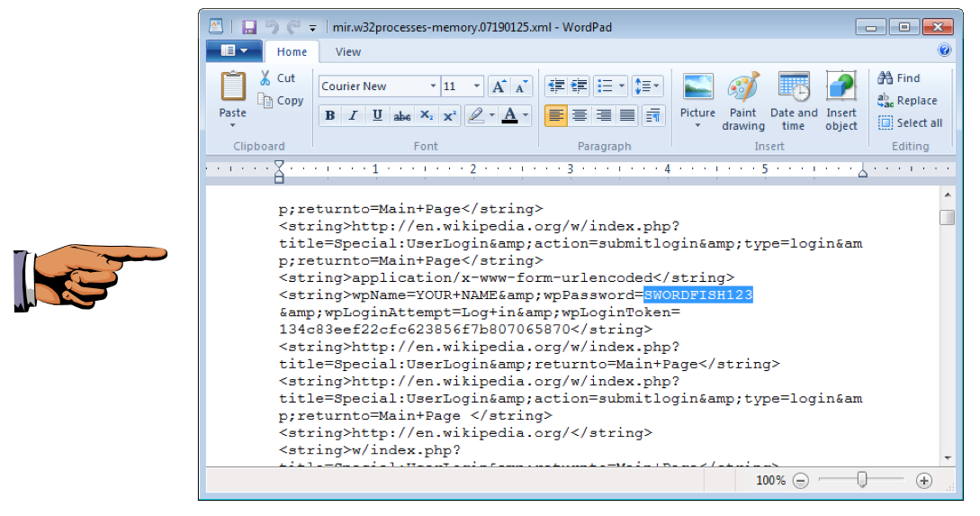Screen dimensions: 980x516
Task: Insert a Paint drawing
Action: tap(743, 102)
